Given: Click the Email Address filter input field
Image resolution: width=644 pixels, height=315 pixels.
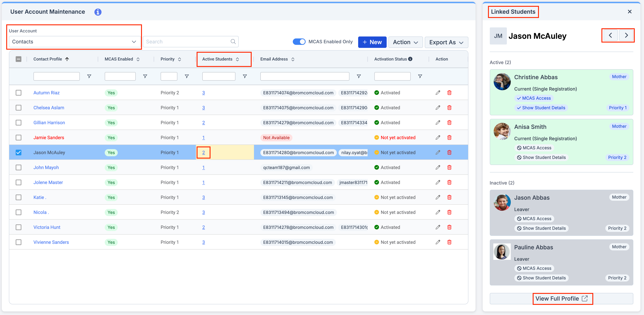Looking at the screenshot, I should pos(305,76).
